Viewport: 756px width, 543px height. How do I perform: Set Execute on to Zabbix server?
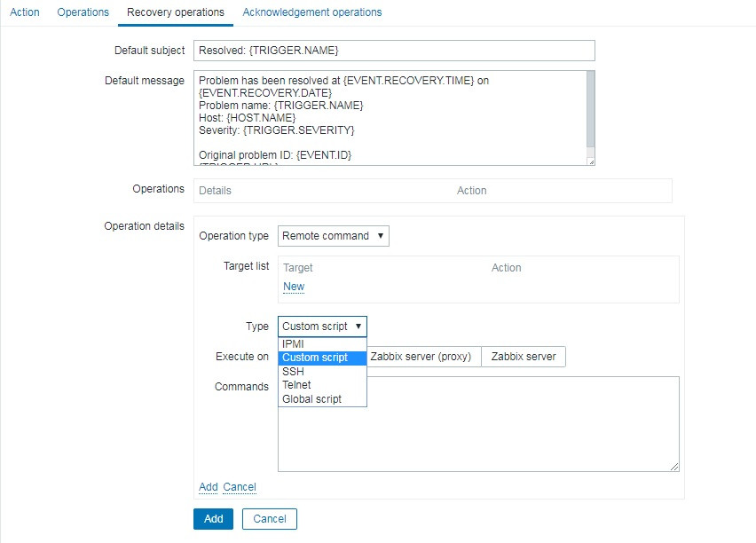pos(523,357)
